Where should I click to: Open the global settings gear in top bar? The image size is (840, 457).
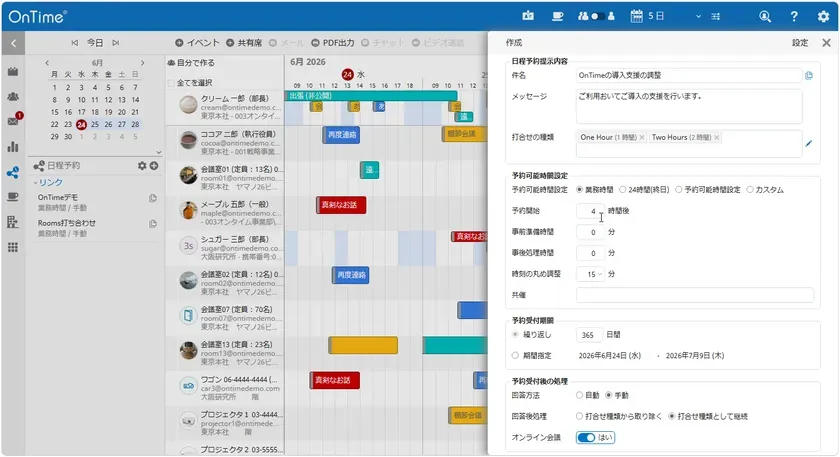pyautogui.click(x=823, y=17)
